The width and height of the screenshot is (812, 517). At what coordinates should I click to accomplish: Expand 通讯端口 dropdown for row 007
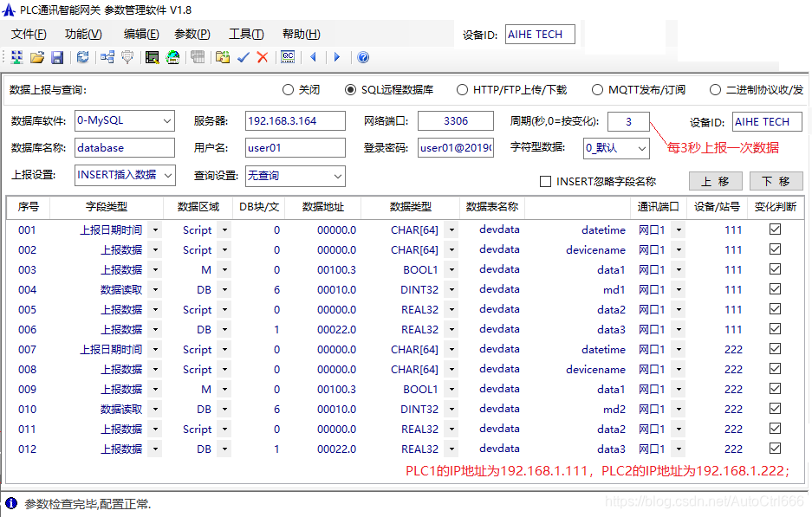coord(679,349)
